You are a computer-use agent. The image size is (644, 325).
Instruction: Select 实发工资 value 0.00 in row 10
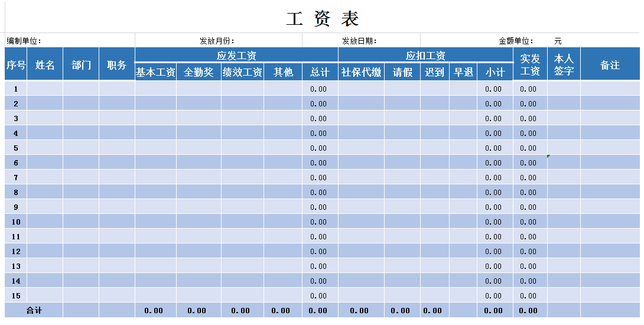click(530, 222)
